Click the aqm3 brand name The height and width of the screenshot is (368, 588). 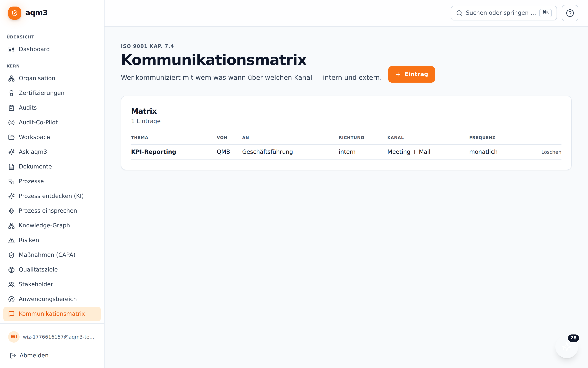coord(37,13)
